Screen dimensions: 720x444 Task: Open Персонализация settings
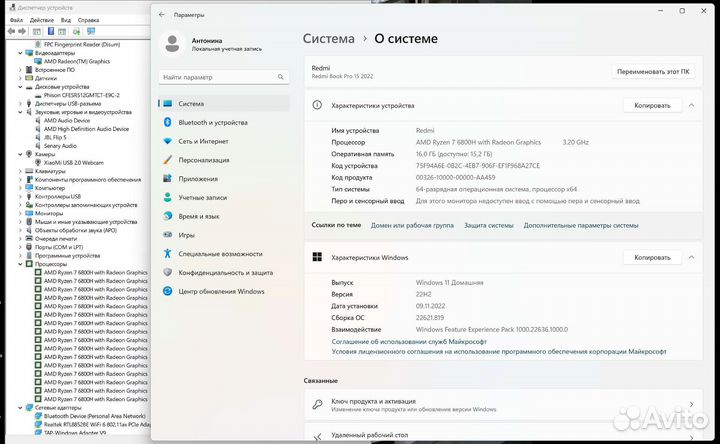pos(224,160)
